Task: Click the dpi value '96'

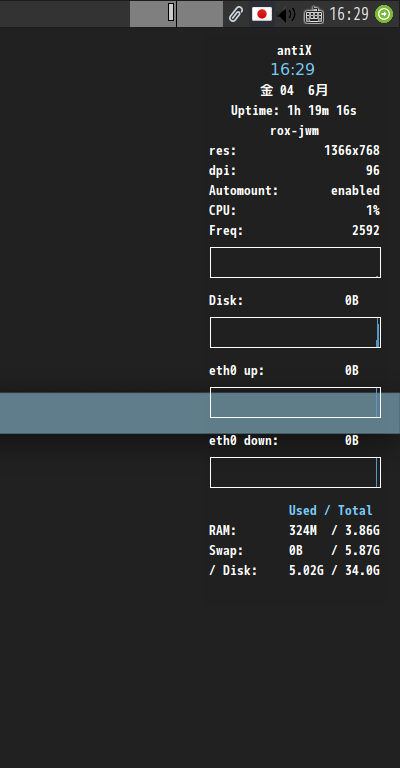Action: point(373,170)
